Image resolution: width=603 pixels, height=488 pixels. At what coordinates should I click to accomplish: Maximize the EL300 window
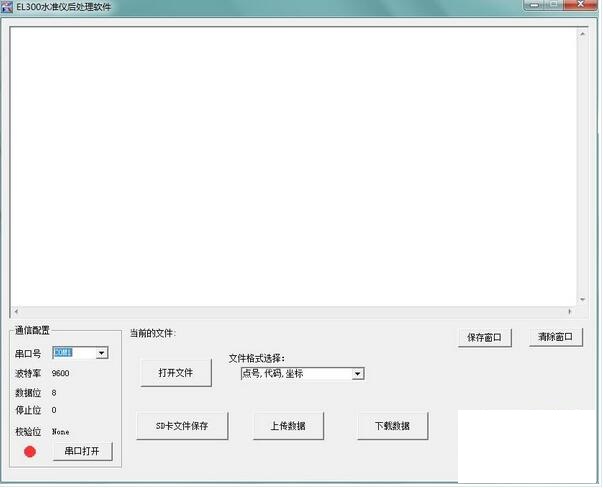tap(556, 7)
